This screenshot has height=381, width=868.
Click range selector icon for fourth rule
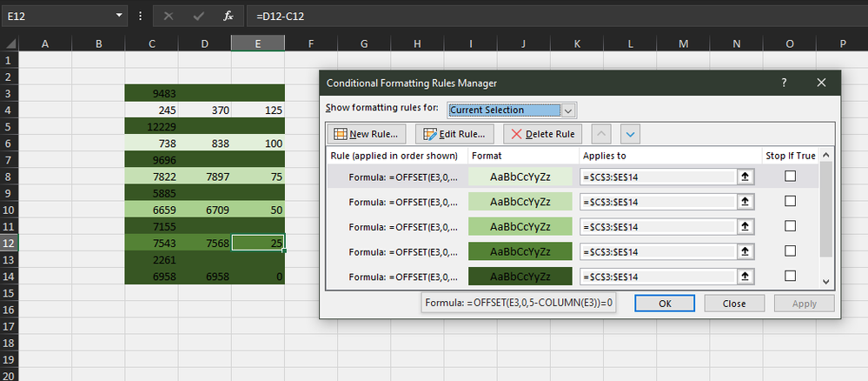[x=745, y=251]
